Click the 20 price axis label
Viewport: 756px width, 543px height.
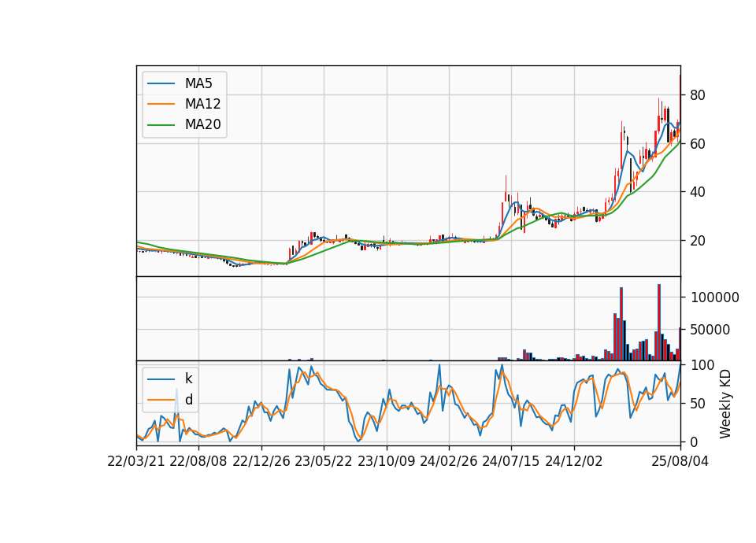pos(698,241)
